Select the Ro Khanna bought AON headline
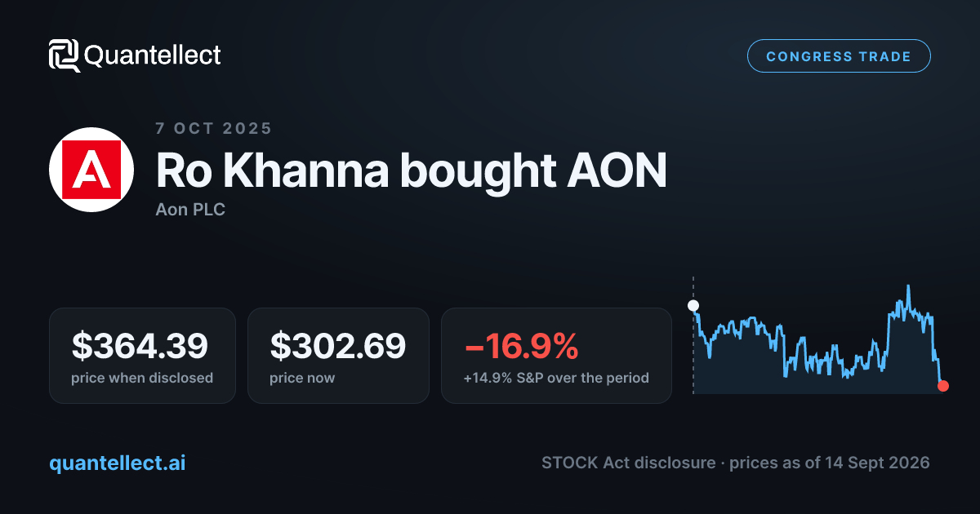980x514 pixels. coord(411,171)
